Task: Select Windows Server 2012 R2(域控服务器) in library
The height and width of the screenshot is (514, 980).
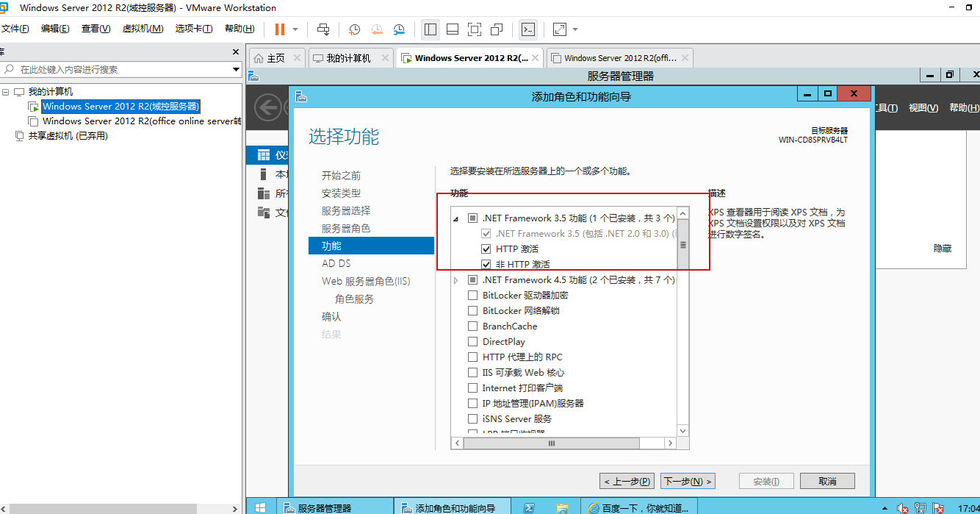Action: point(120,107)
